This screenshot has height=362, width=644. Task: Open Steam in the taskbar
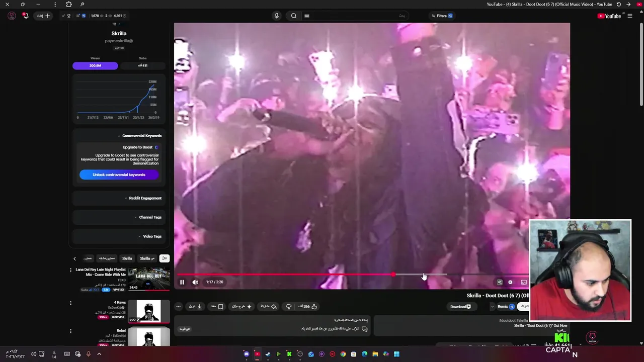click(268, 354)
